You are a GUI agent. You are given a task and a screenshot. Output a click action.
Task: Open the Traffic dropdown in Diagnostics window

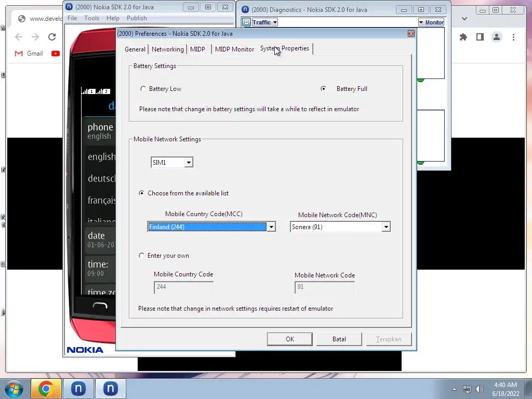(x=264, y=22)
